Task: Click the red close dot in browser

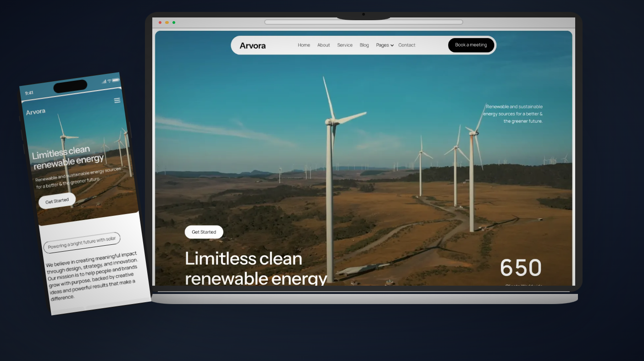Action: pos(160,22)
